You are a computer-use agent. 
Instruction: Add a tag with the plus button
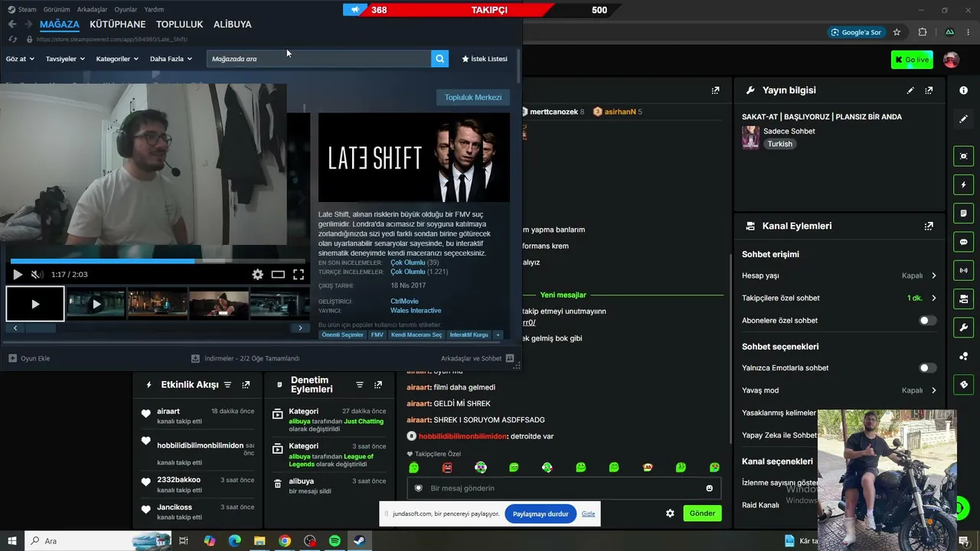(x=498, y=335)
